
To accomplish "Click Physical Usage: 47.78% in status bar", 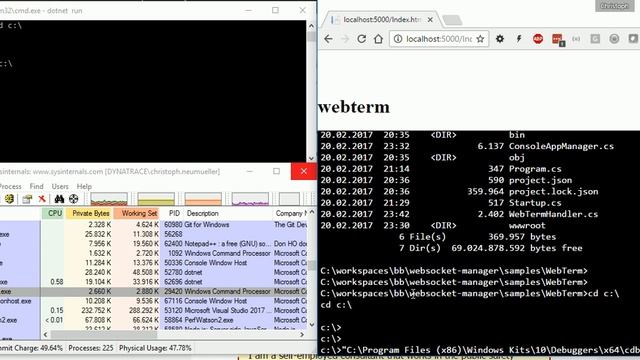I will click(155, 348).
